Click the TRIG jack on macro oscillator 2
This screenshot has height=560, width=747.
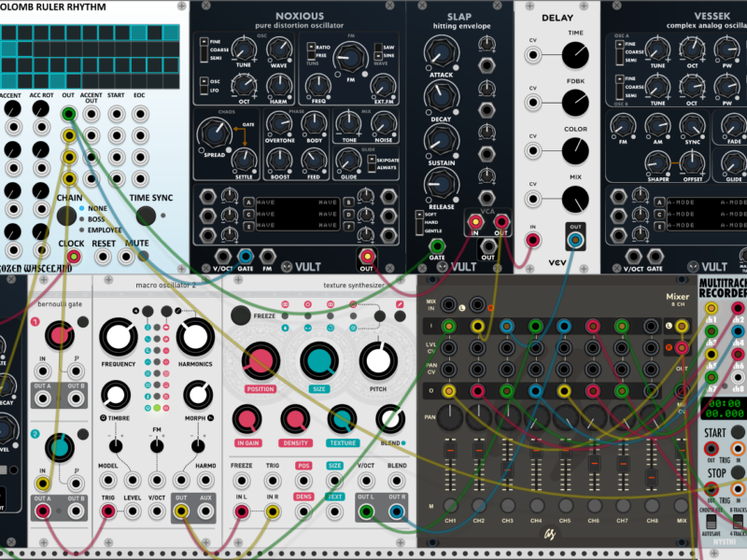tap(108, 511)
